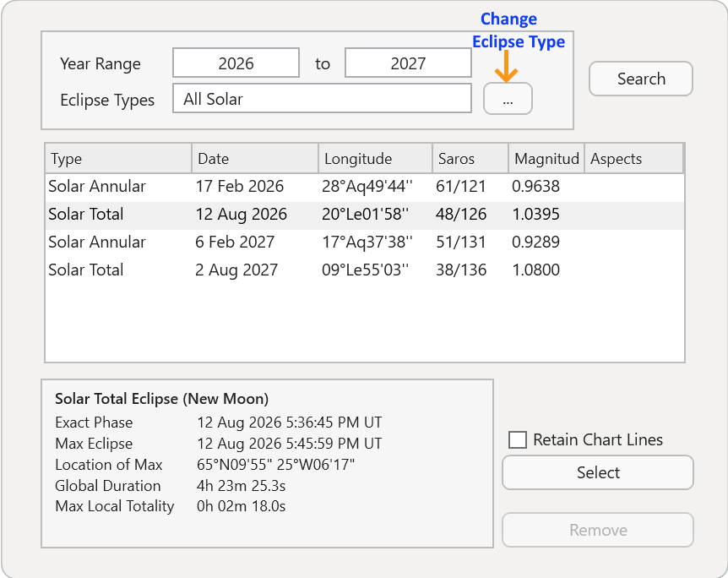Image resolution: width=728 pixels, height=578 pixels.
Task: Sort by the Magnitude column header
Action: click(x=546, y=158)
